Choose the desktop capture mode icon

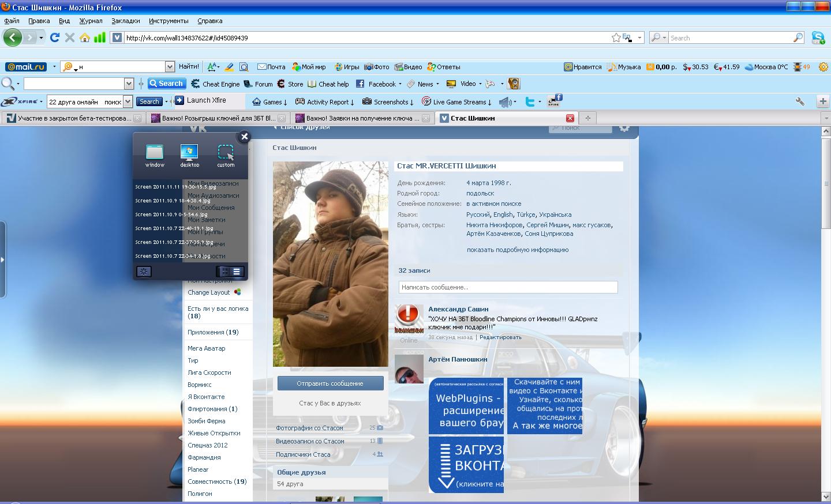pyautogui.click(x=189, y=153)
